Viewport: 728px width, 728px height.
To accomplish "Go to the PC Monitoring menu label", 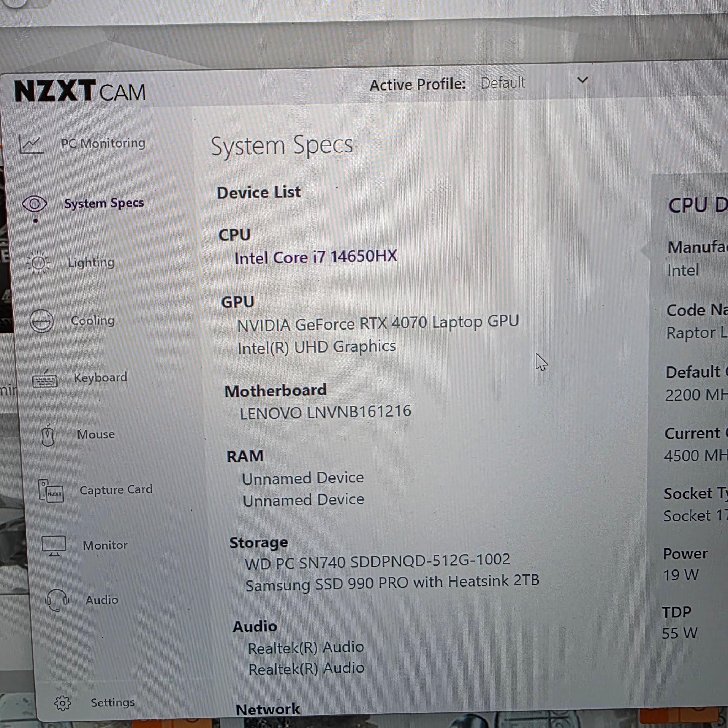I will (x=103, y=143).
